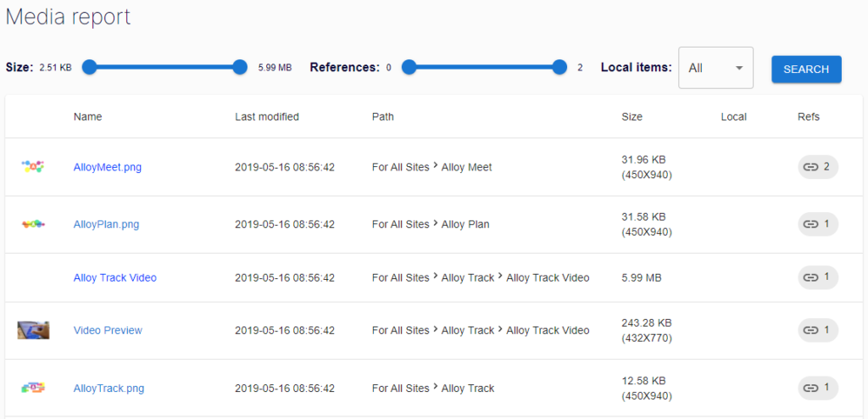Open the AlloyMeet.png link
This screenshot has height=419, width=868.
click(x=108, y=167)
